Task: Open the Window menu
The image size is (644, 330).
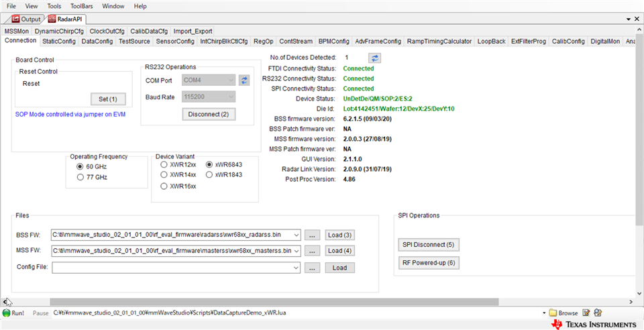Action: (113, 6)
